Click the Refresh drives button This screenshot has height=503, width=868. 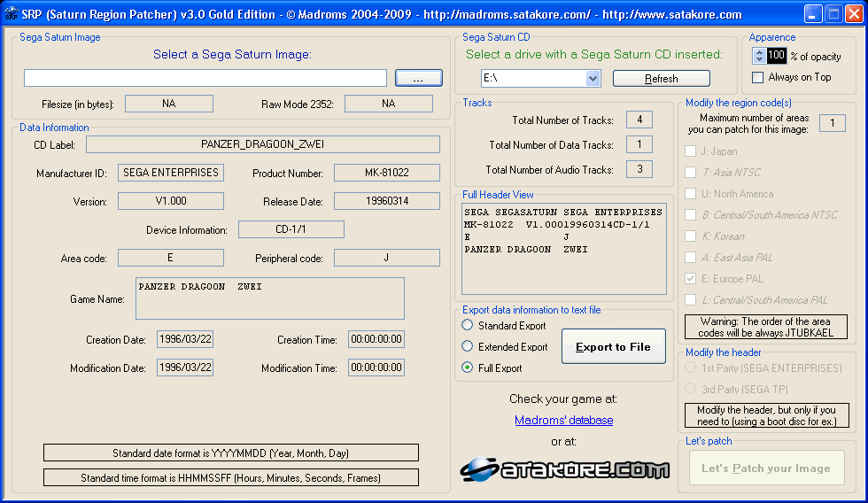(x=662, y=79)
